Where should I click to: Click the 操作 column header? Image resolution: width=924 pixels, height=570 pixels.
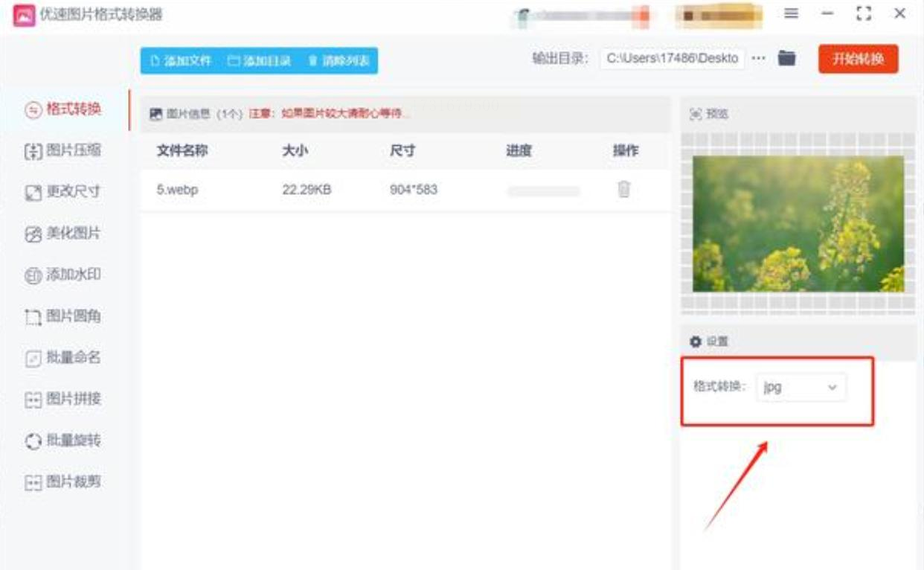click(x=626, y=151)
